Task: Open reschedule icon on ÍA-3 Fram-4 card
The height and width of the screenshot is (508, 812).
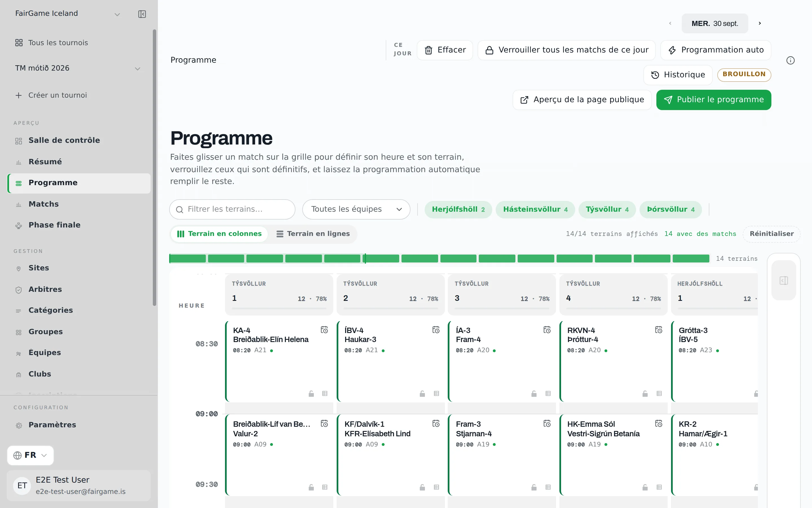Action: 547,330
